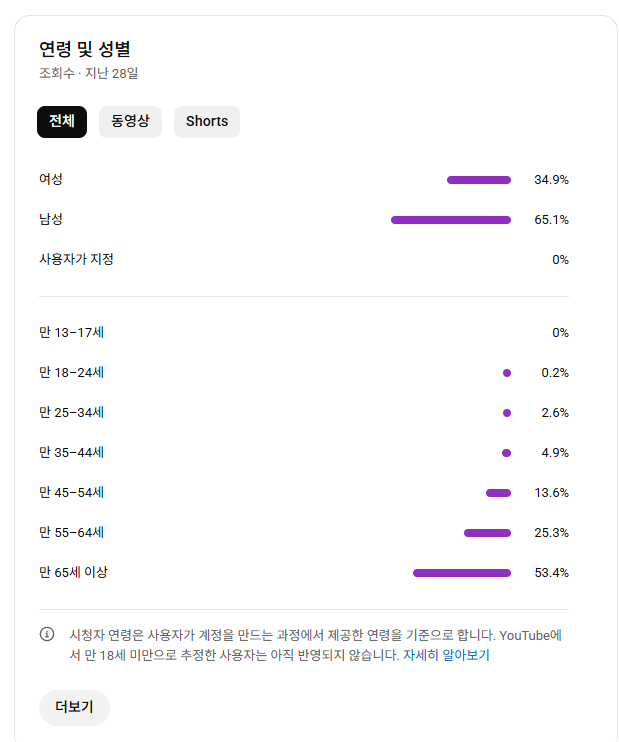
Task: Select the 전체 tab chip
Action: 62,121
